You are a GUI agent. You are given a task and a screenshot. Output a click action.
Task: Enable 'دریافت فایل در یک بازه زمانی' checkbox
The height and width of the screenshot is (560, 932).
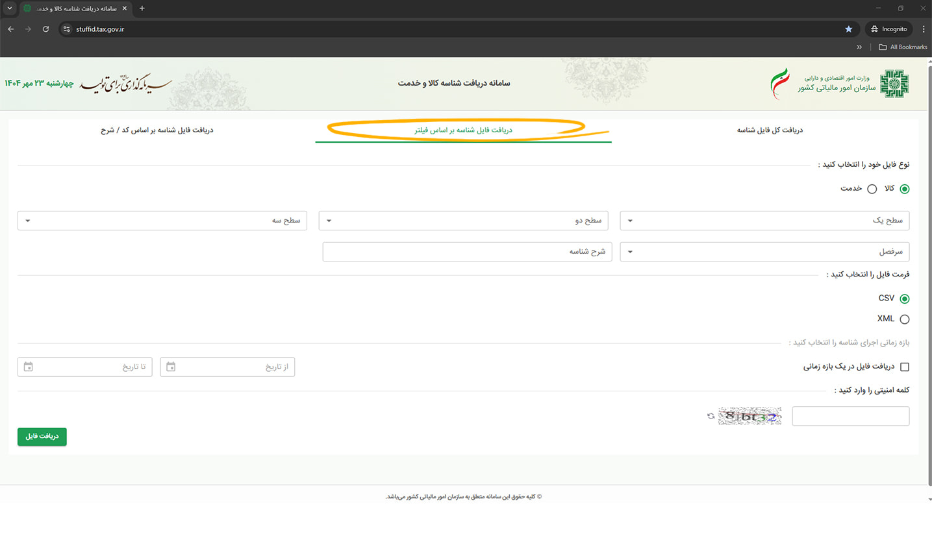(905, 367)
